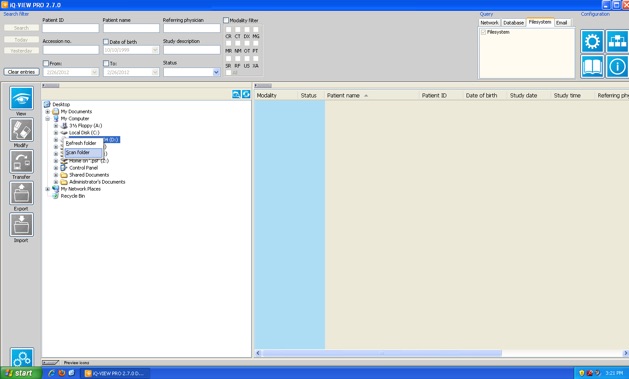Click the Shared Documents folder icon
Image resolution: width=629 pixels, height=379 pixels.
point(64,175)
